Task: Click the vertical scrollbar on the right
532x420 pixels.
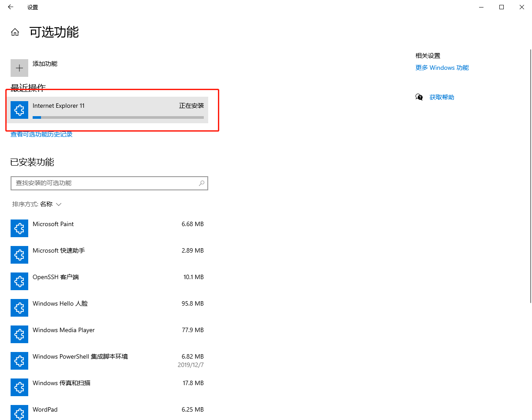Action: (x=530, y=176)
